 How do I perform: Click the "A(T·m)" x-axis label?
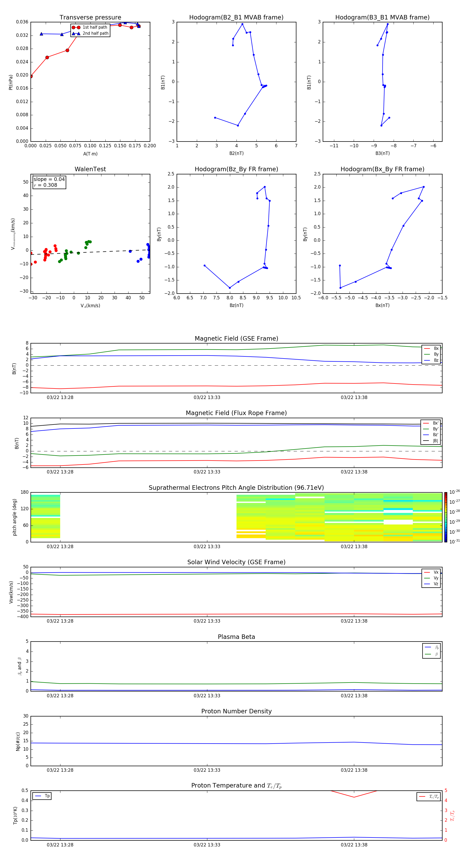click(90, 154)
